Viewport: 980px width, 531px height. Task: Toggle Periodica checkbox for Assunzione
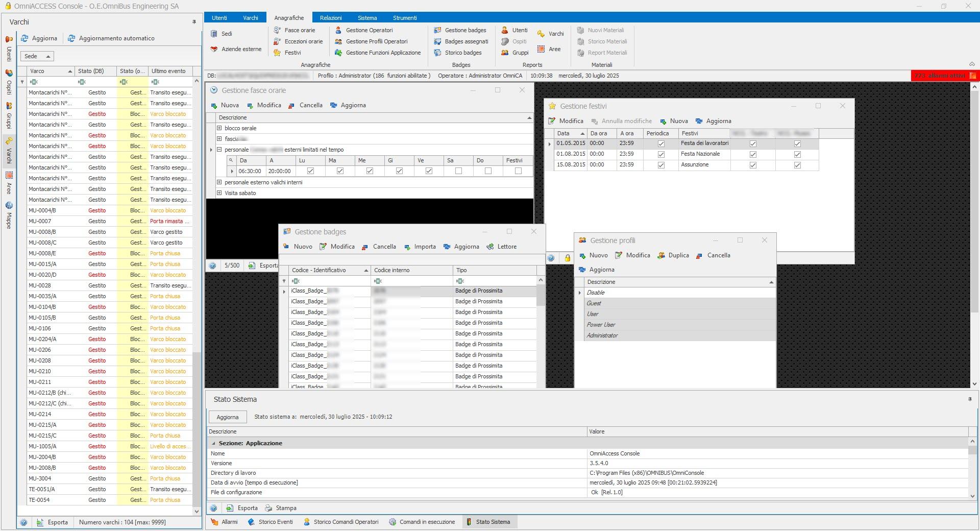click(661, 165)
